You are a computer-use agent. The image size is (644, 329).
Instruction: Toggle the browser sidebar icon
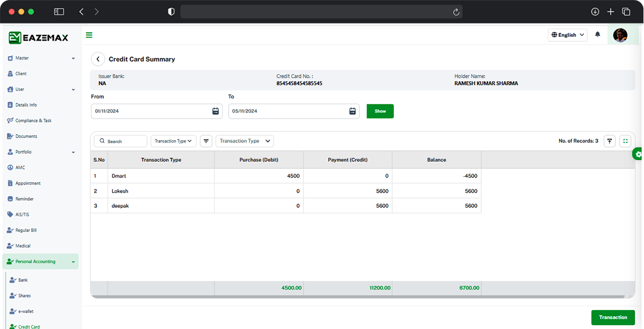pyautogui.click(x=59, y=12)
